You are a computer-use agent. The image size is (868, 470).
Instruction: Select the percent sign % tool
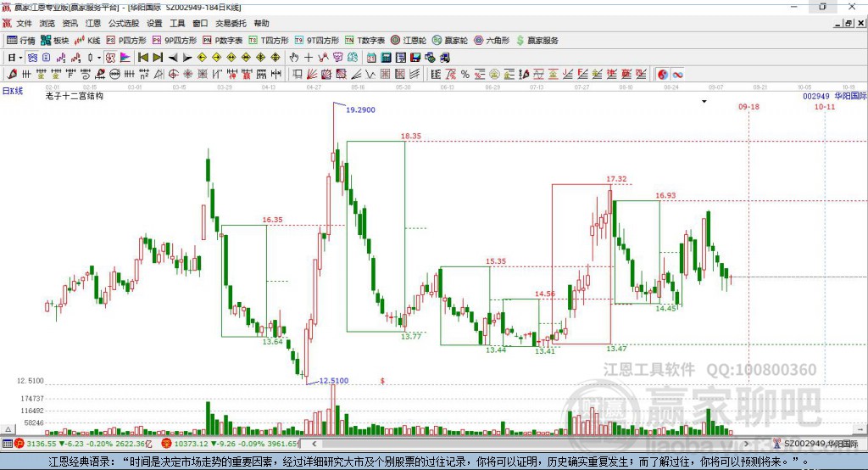465,75
